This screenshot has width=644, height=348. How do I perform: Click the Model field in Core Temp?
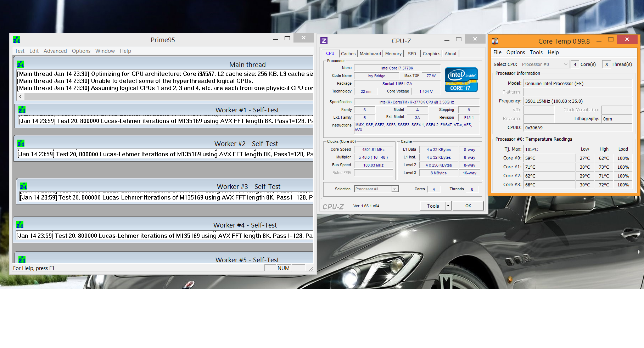[578, 83]
